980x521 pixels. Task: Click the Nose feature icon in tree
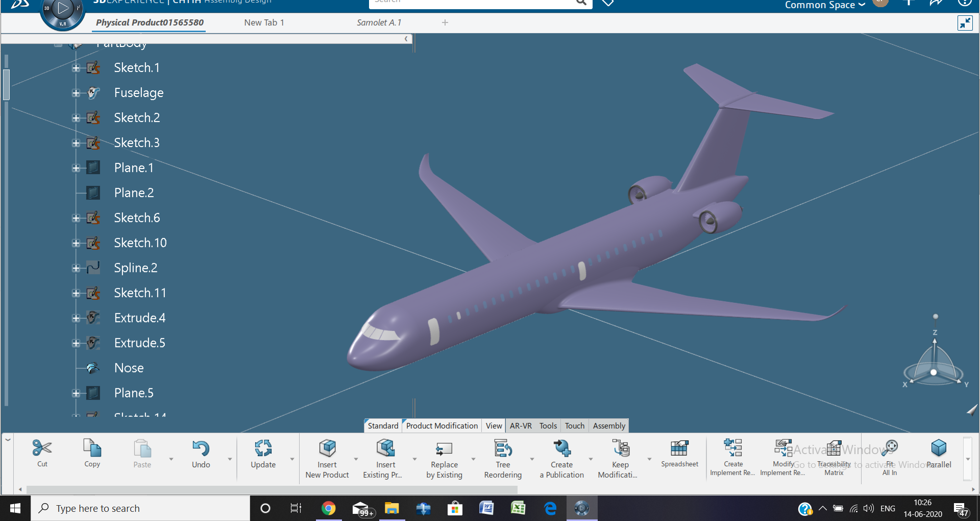93,368
